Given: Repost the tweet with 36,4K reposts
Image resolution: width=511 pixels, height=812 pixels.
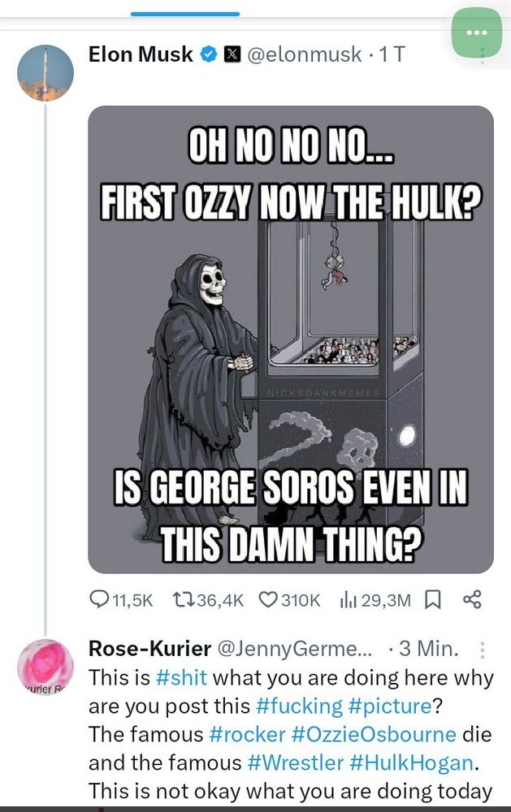Looking at the screenshot, I should 184,600.
